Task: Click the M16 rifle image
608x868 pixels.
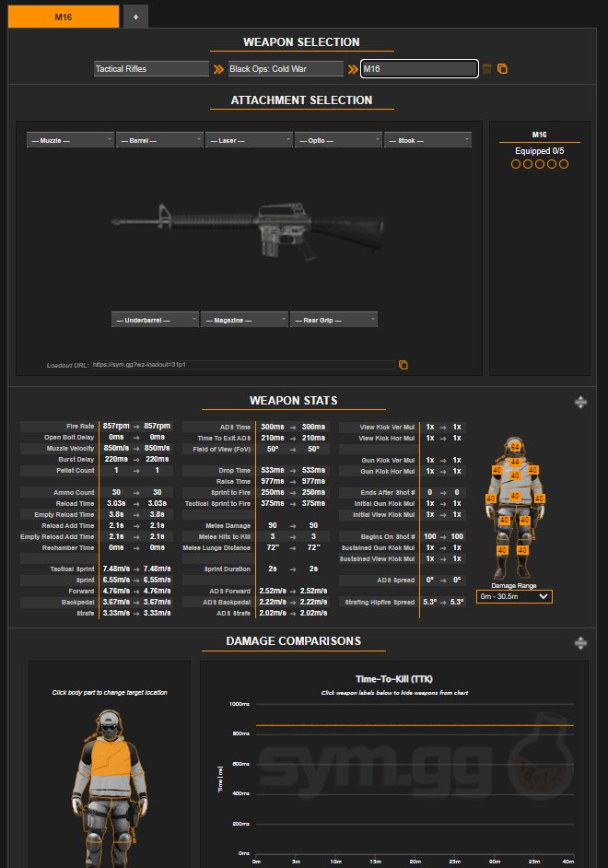Action: coord(248,229)
